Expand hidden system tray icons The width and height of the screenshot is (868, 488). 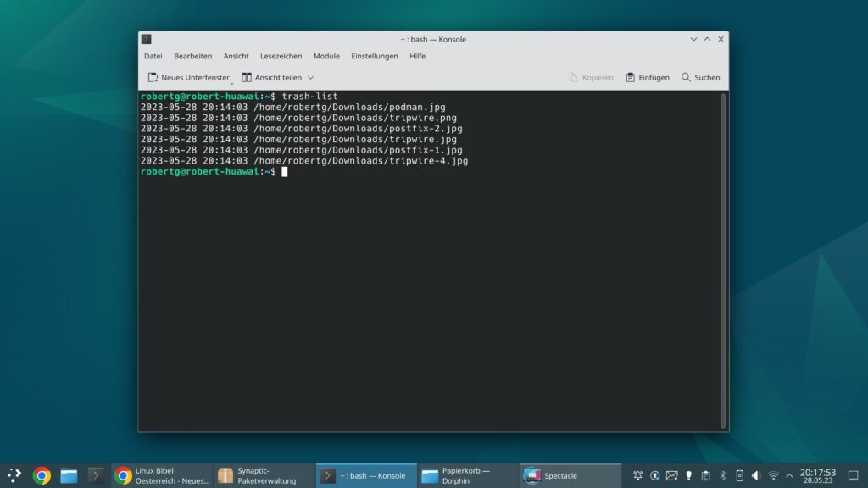click(x=789, y=475)
